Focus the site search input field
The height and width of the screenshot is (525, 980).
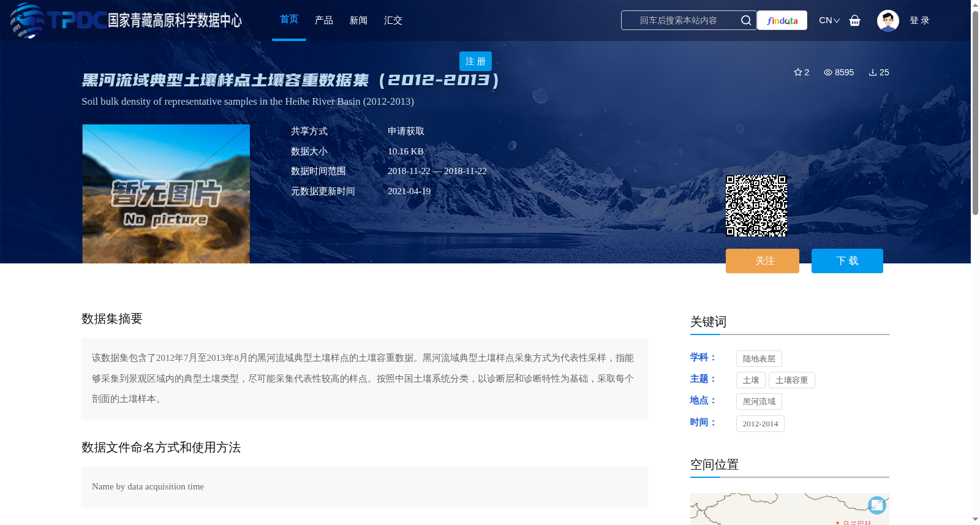tap(679, 20)
